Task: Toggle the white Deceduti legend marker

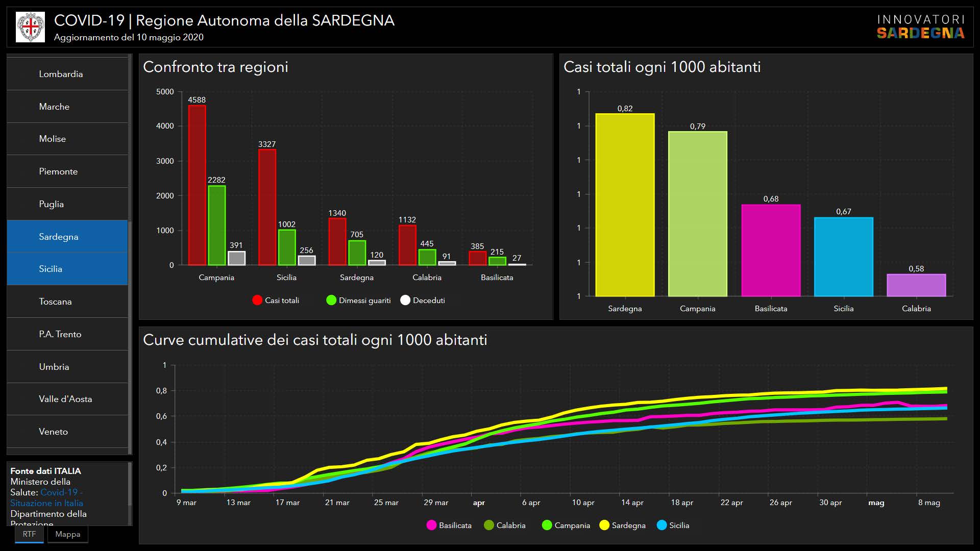Action: click(405, 300)
